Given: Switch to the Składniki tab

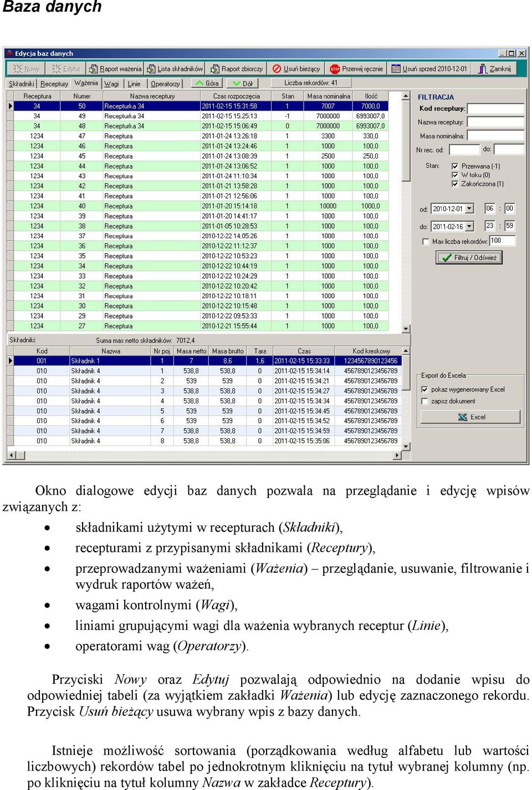Looking at the screenshot, I should [x=21, y=84].
